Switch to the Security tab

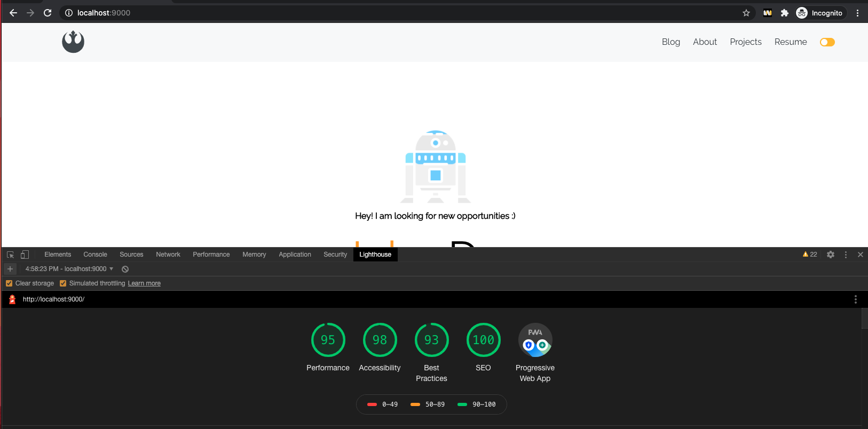(x=335, y=255)
